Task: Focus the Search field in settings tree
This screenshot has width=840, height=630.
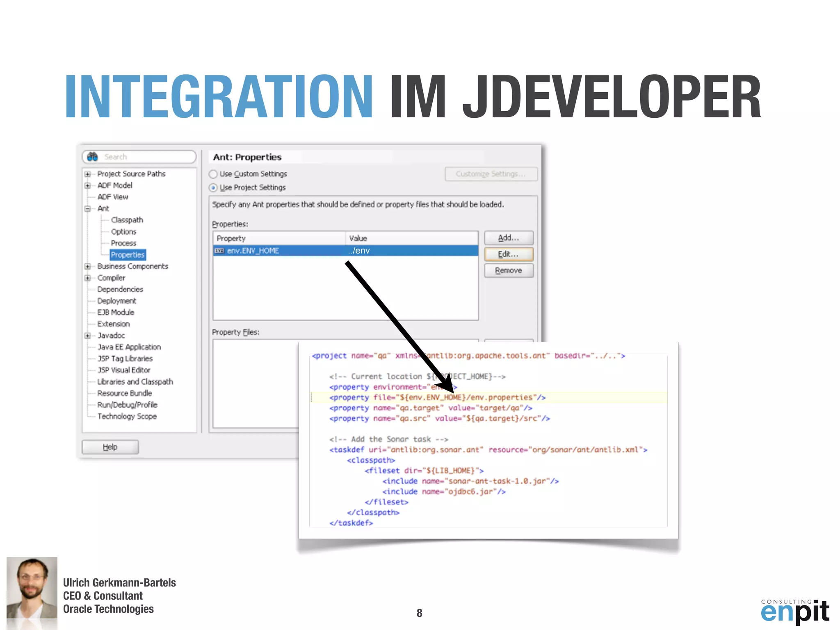Action: point(139,157)
